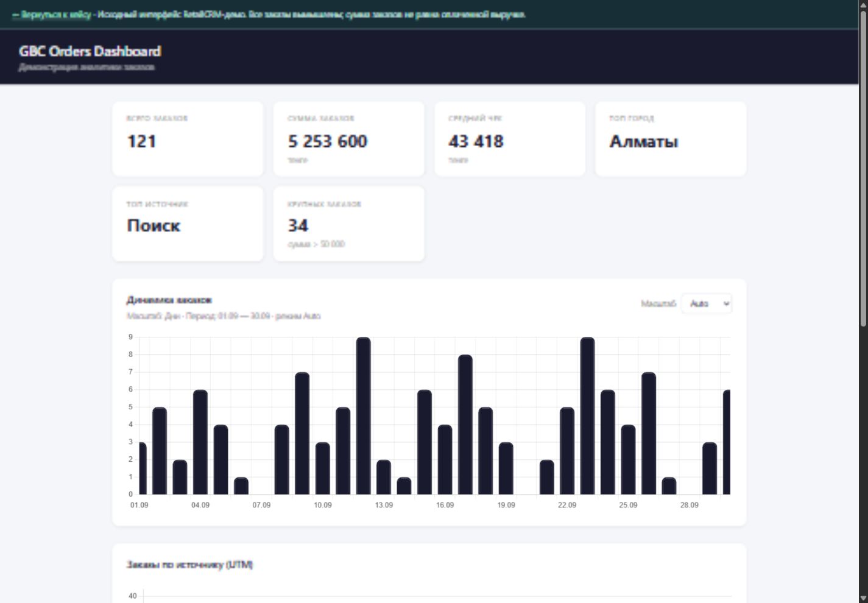Screen dimensions: 868x603
Task: Click the chart bar for 26.09
Action: click(x=649, y=434)
